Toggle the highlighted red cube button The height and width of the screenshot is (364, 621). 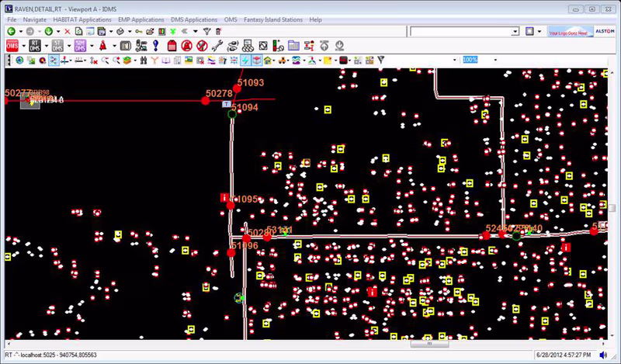(x=257, y=61)
